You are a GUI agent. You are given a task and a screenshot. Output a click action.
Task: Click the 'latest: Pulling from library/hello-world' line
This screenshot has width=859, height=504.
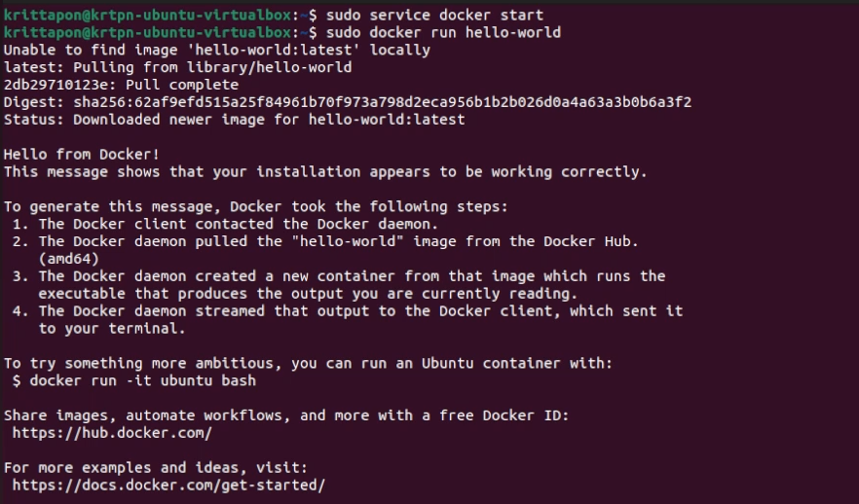pyautogui.click(x=177, y=67)
